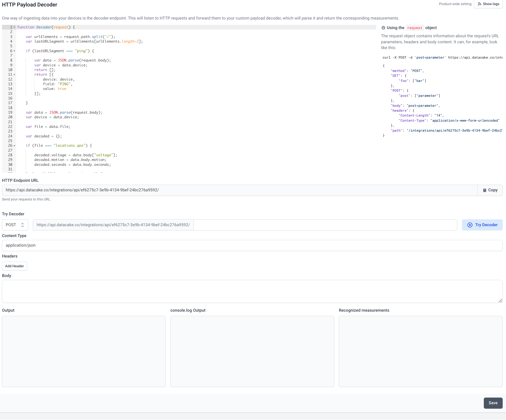
Task: Open the POST method dropdown
Action: pyautogui.click(x=15, y=225)
